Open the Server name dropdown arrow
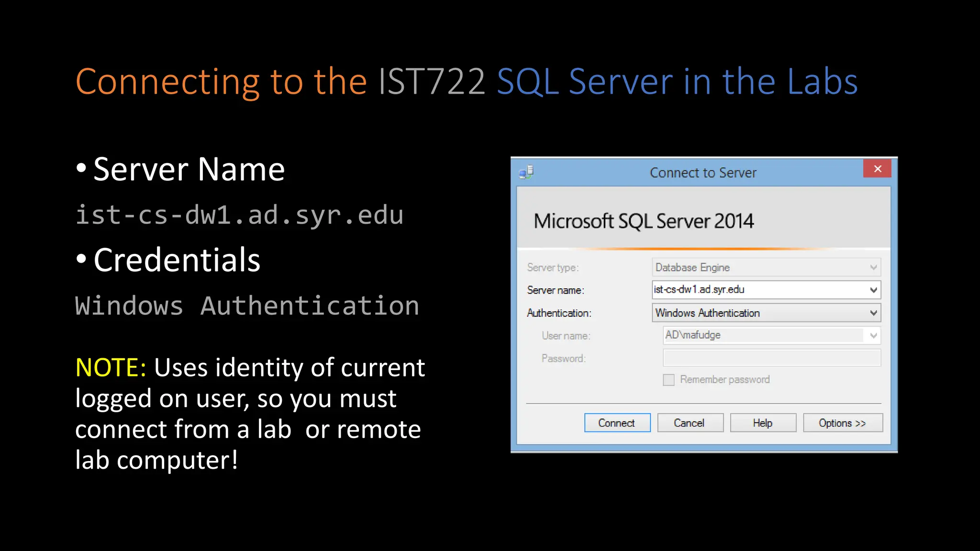 873,290
